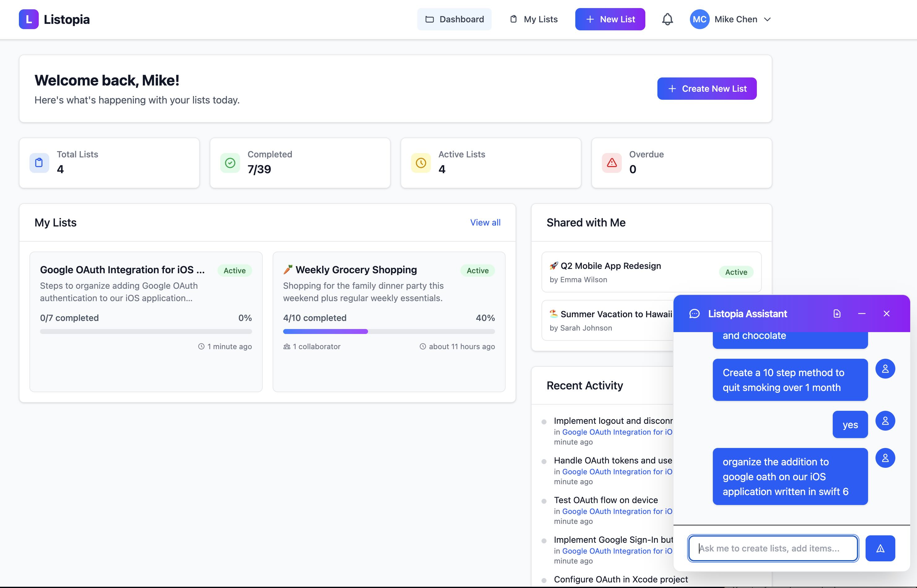Click the MC avatar icon

point(699,19)
